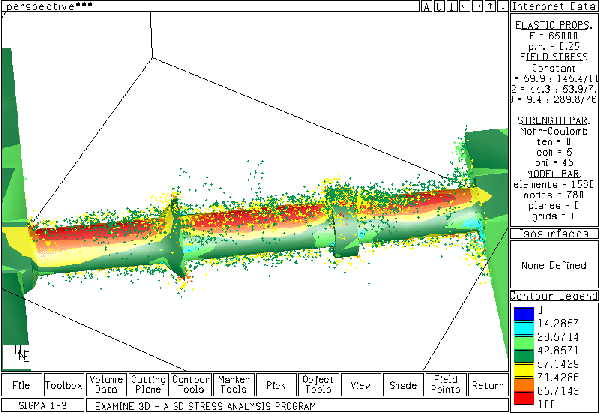Viewport: 599px width, 414px height.
Task: Click the Field Points button
Action: [x=445, y=385]
